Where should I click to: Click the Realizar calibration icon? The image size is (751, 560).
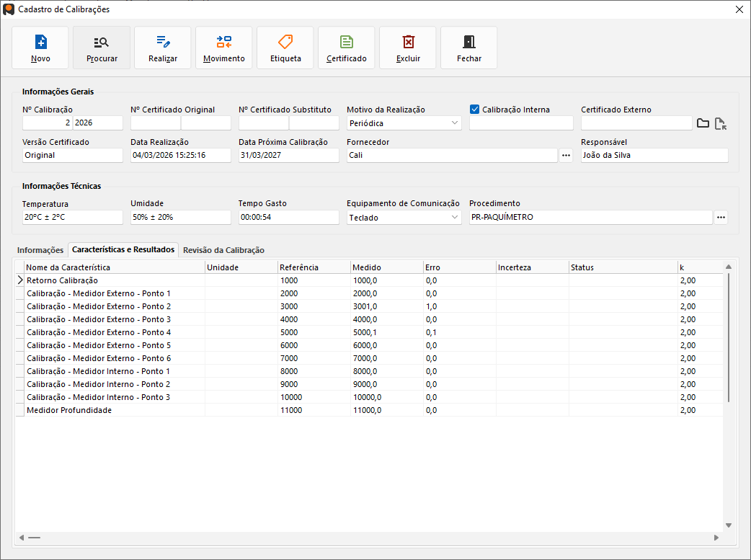(x=163, y=48)
